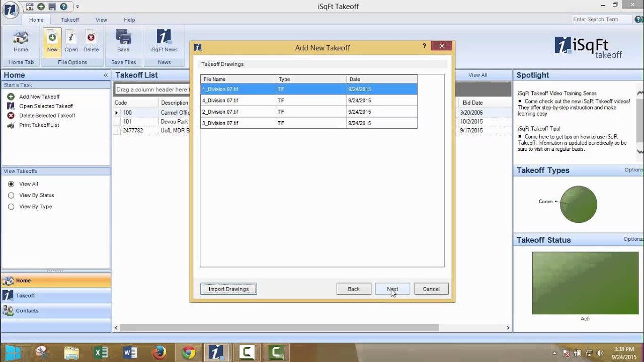This screenshot has height=362, width=644.
Task: Click the Import Drawings button
Action: 228,289
